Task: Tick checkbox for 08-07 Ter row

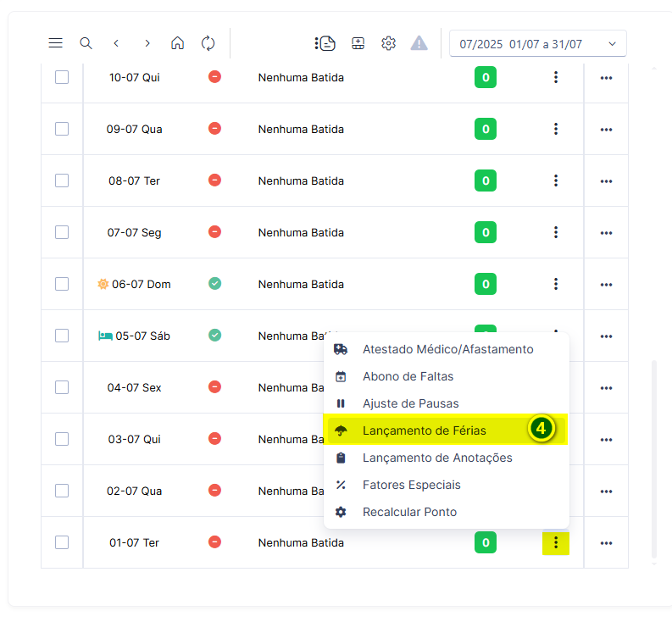Action: (62, 180)
